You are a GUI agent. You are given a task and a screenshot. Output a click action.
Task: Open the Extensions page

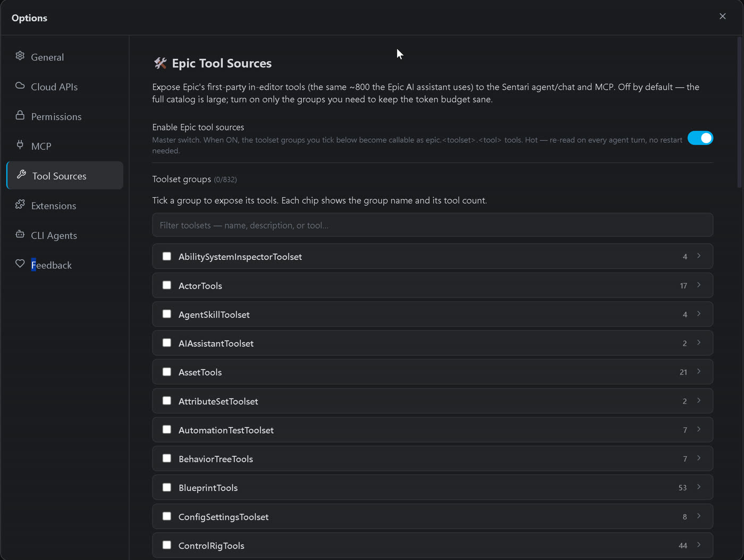coord(65,206)
